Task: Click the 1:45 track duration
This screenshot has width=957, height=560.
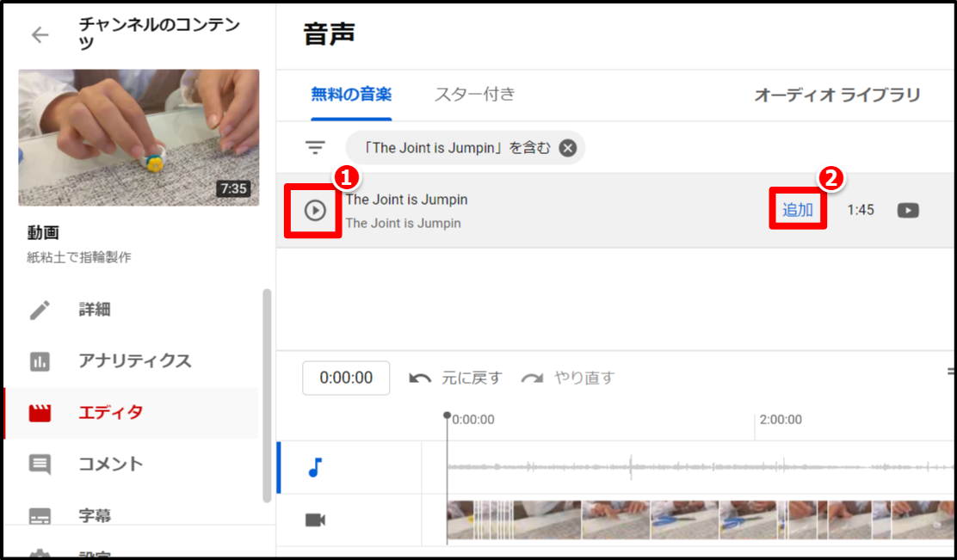Action: [861, 210]
